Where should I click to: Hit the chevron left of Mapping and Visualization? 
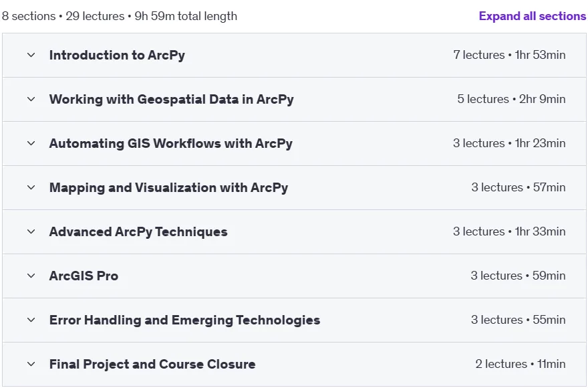(x=31, y=187)
